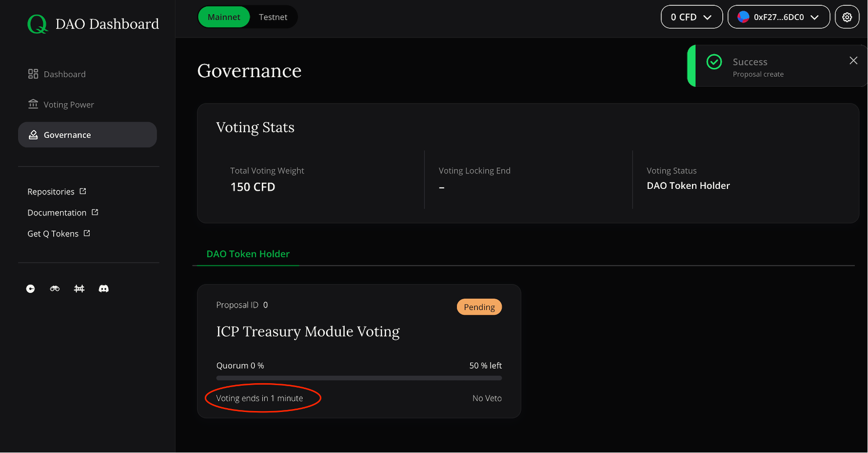
Task: Click the Quorum progress bar
Action: (x=359, y=378)
